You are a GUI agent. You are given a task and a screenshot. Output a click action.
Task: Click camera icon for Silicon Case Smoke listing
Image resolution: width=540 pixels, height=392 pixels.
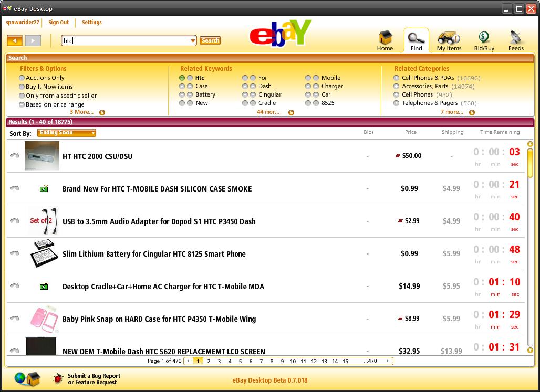tap(44, 188)
